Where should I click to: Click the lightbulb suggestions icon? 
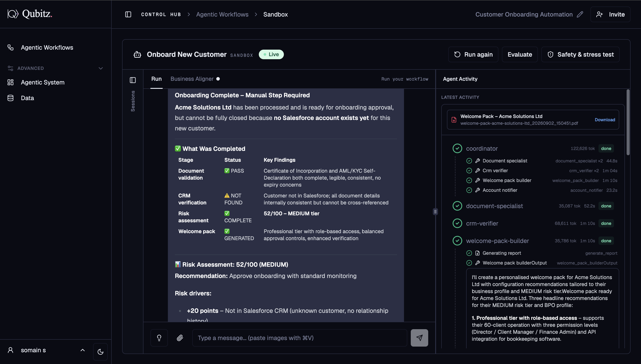159,338
